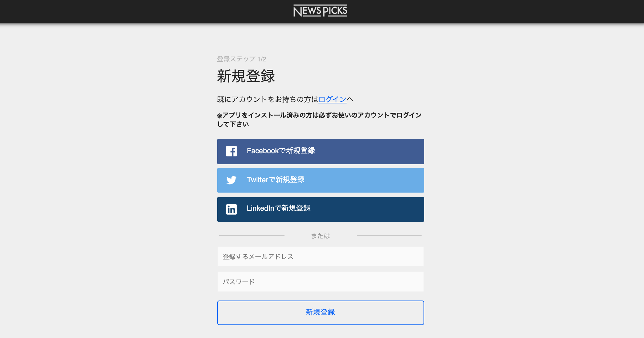Focus the パスワード password field
This screenshot has width=644, height=338.
point(320,282)
